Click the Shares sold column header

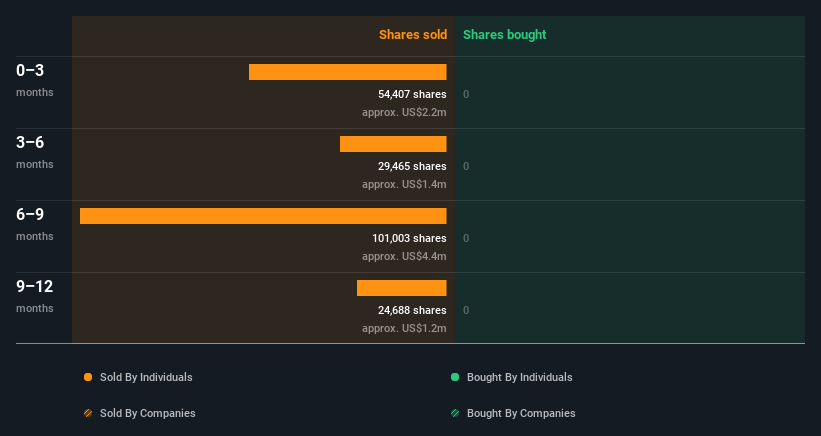pos(413,35)
